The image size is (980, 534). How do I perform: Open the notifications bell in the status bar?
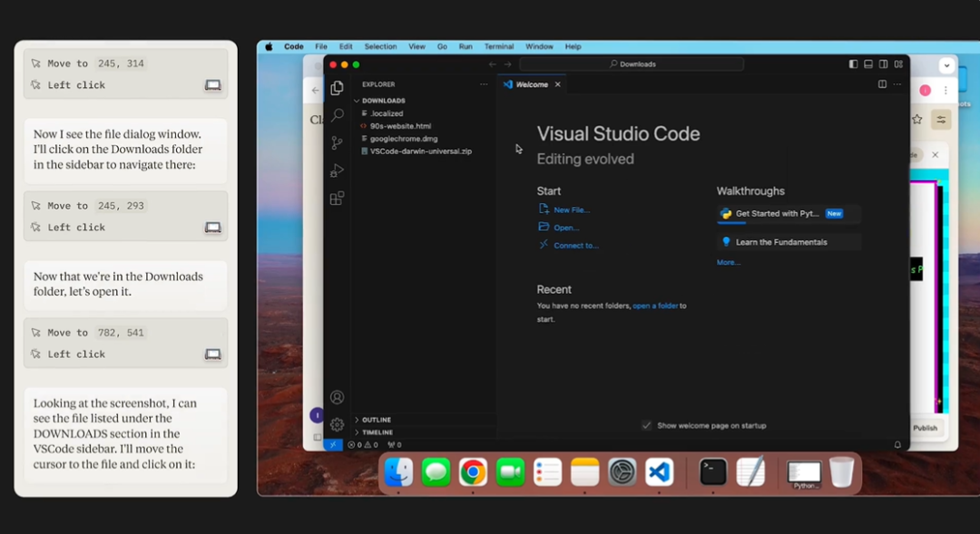(x=897, y=444)
